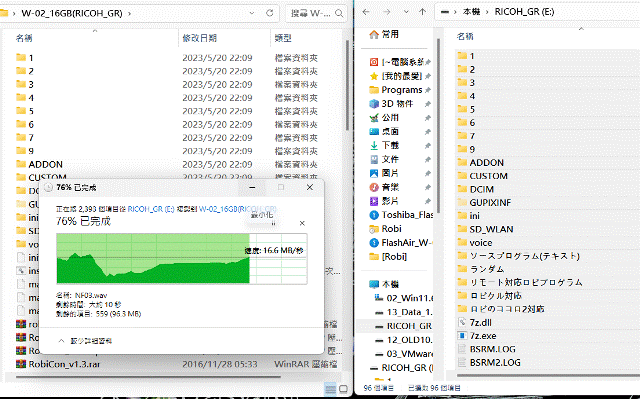Sort by 名稱 column in the right window
The width and height of the screenshot is (640, 399).
pos(465,36)
